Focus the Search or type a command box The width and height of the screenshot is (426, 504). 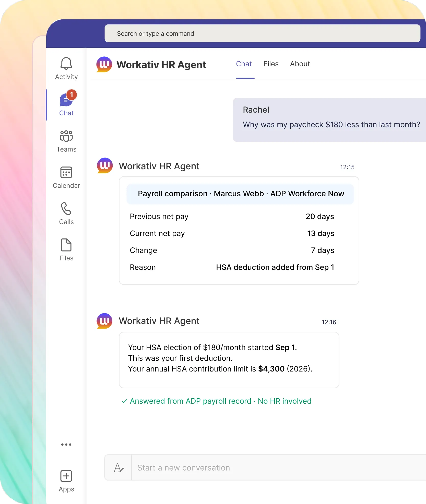coord(262,33)
